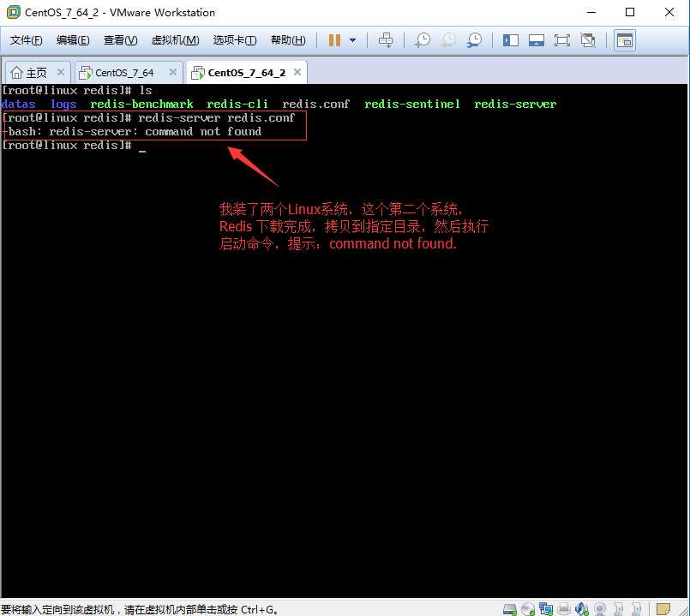This screenshot has width=690, height=616.
Task: Click redis-sentinel in the ls output
Action: coord(412,105)
